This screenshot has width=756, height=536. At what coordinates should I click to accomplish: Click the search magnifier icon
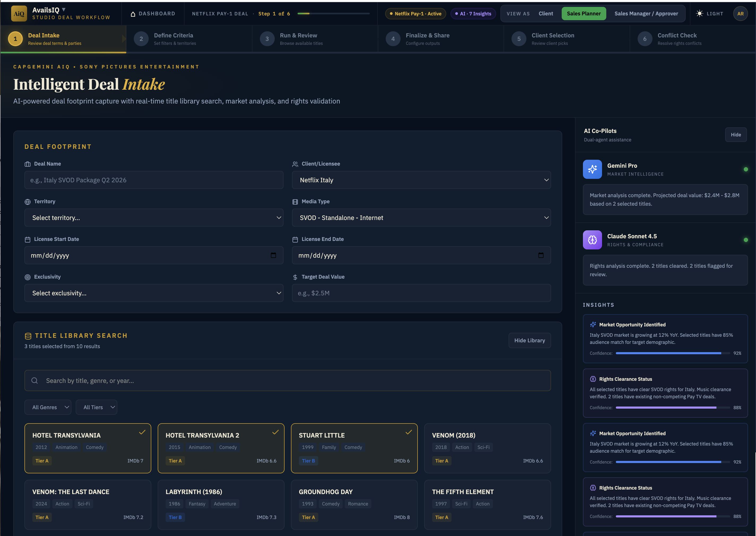[x=34, y=381]
